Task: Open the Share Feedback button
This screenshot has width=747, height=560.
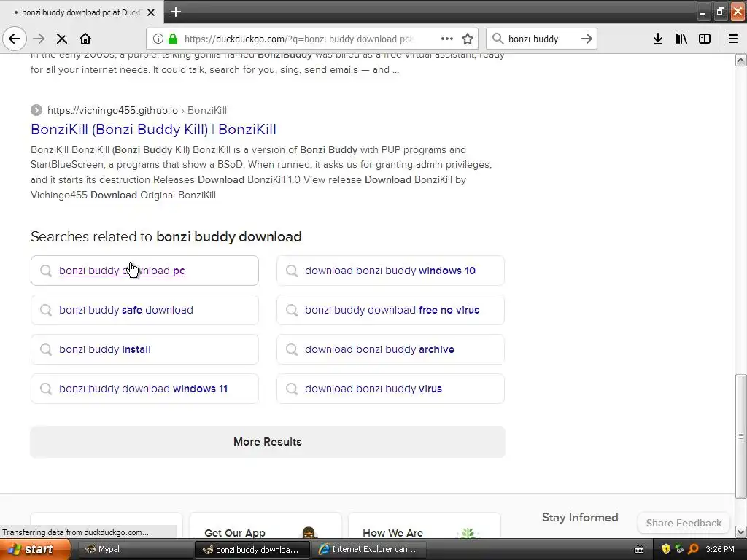Action: coord(684,523)
